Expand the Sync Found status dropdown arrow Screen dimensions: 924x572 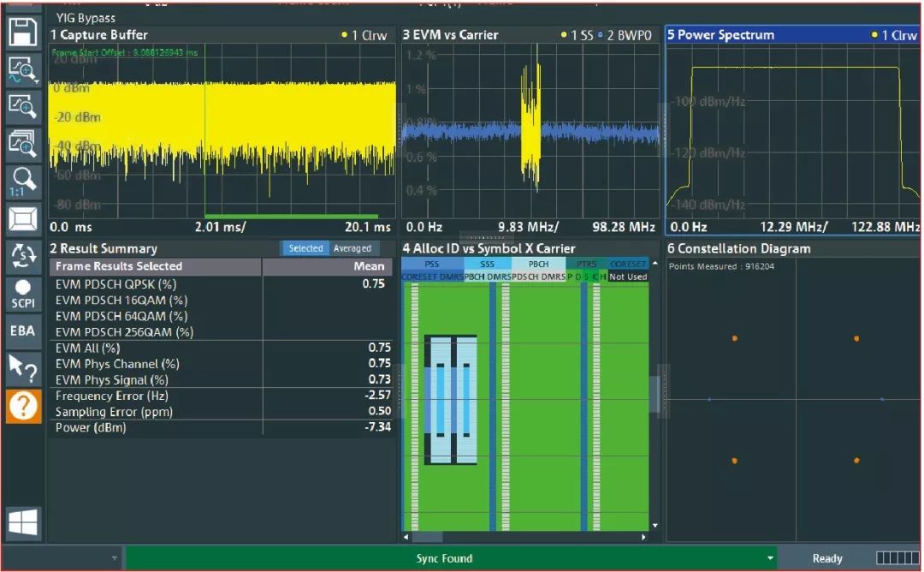(x=770, y=557)
